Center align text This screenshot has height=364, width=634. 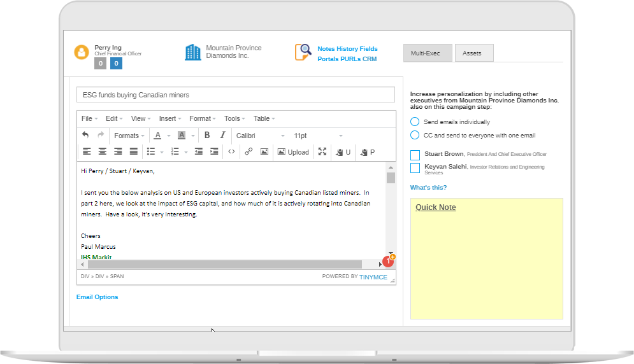pos(103,151)
